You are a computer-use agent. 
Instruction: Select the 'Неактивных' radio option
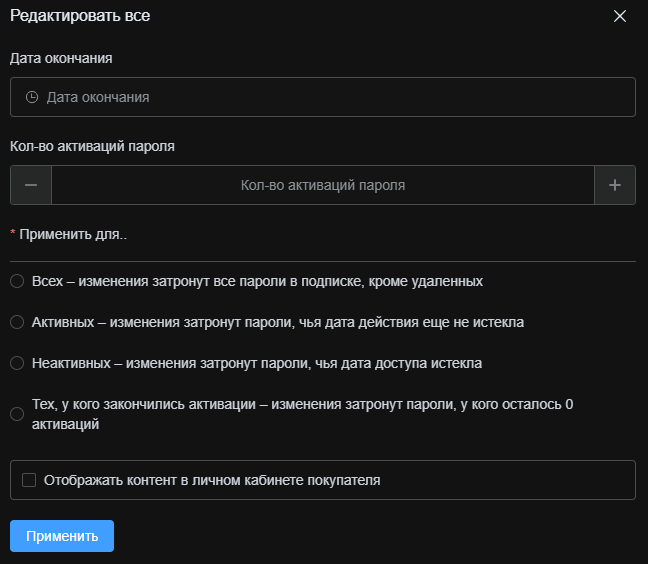coord(17,363)
